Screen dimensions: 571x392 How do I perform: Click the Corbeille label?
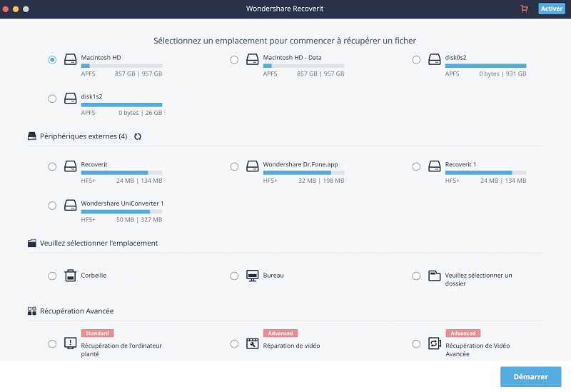(94, 276)
